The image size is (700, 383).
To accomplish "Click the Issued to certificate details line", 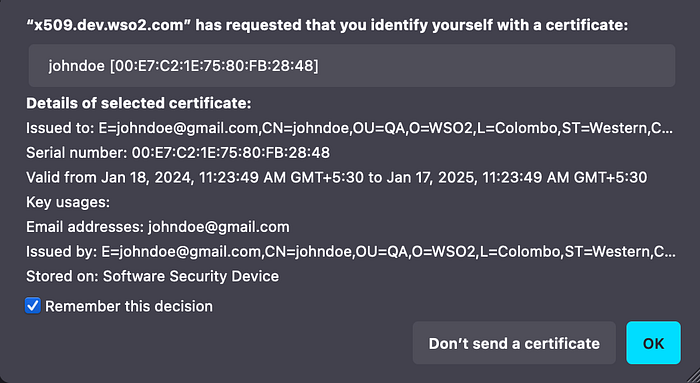I will pos(349,129).
